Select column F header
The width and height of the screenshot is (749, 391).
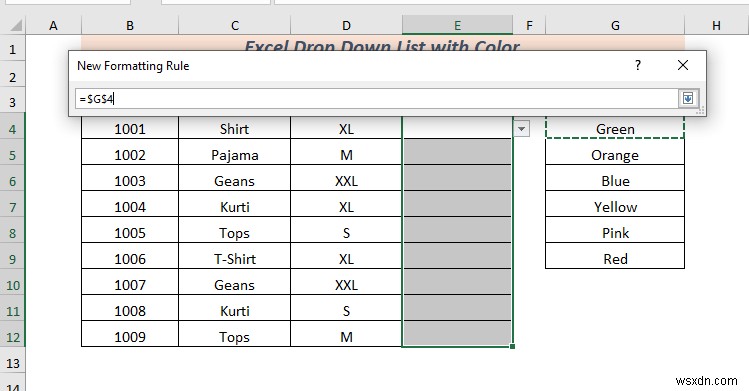[x=529, y=25]
